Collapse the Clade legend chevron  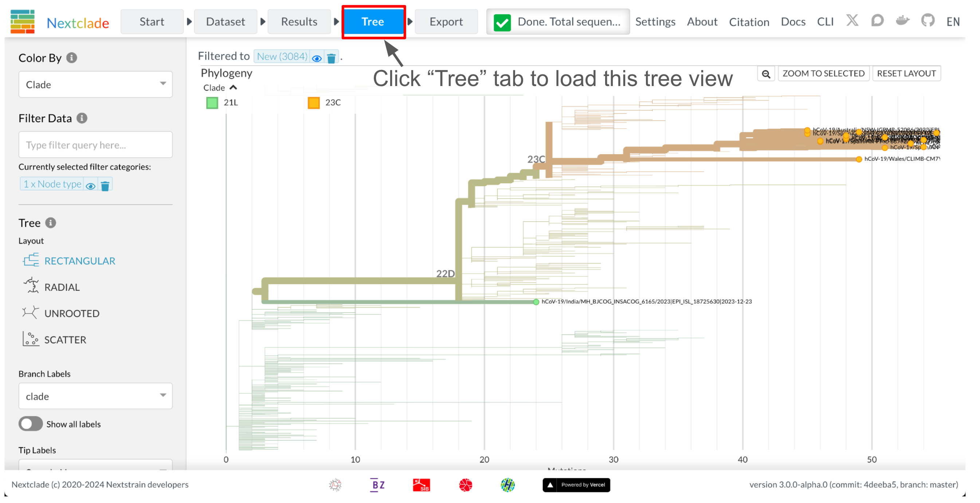point(233,87)
